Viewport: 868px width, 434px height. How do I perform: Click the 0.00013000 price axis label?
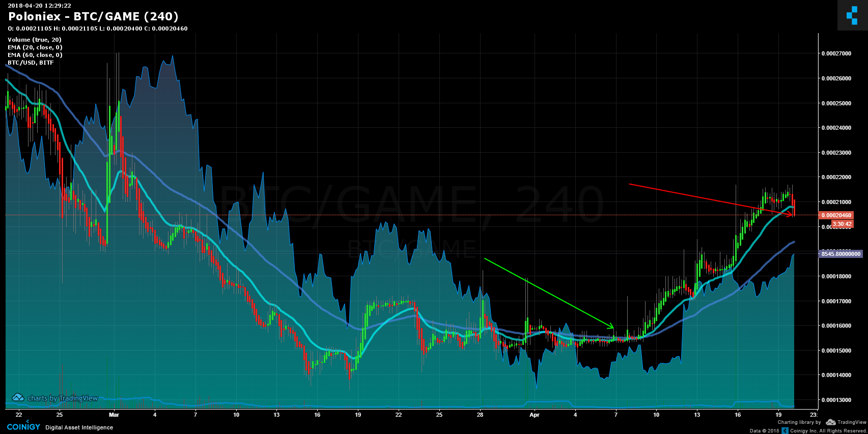click(836, 400)
